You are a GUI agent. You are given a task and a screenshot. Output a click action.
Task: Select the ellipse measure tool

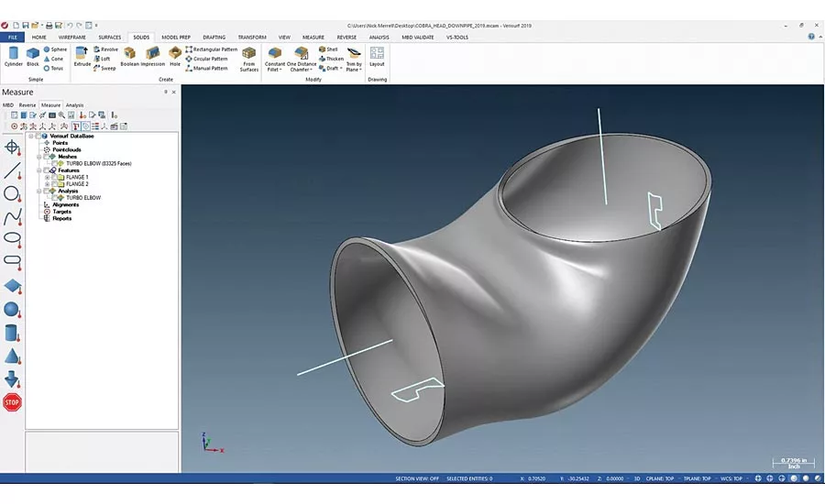(12, 238)
